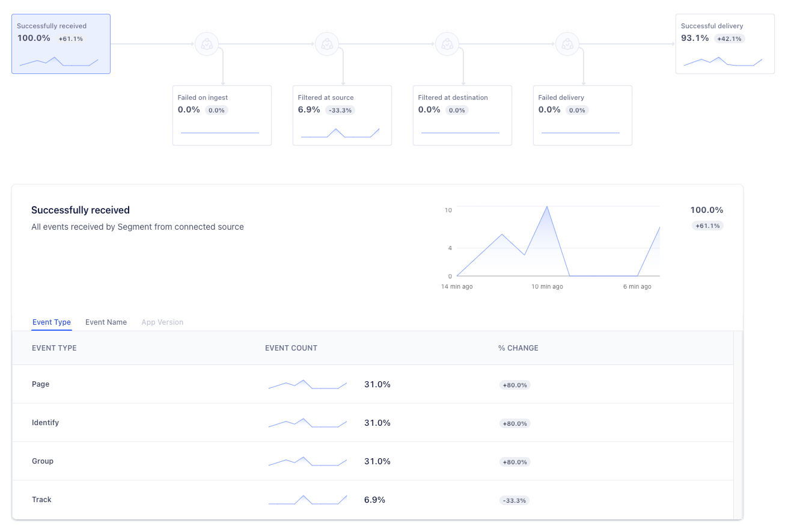Open the App Version tab

click(x=162, y=322)
